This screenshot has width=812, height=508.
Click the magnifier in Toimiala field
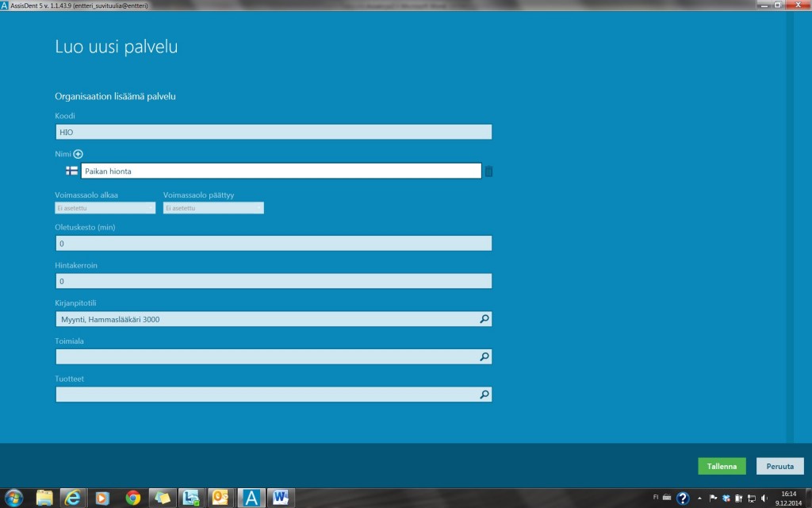484,357
